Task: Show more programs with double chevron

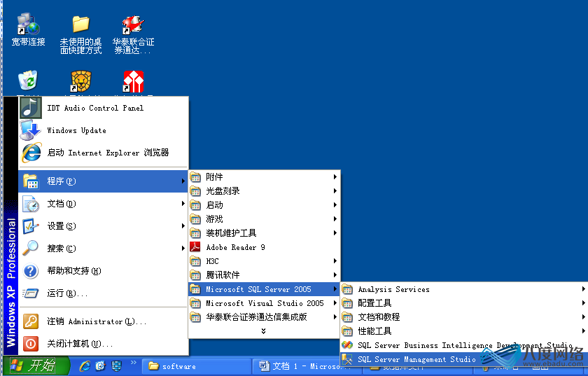Action: (264, 331)
